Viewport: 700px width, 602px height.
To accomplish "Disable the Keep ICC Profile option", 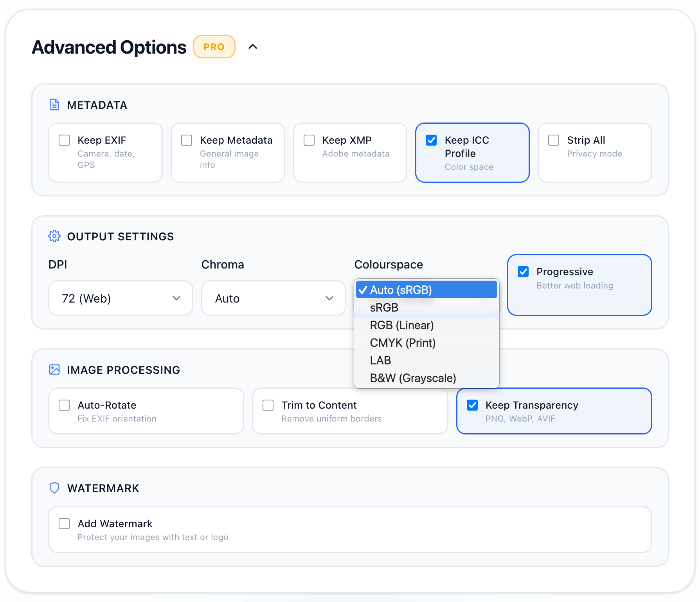I will (431, 140).
